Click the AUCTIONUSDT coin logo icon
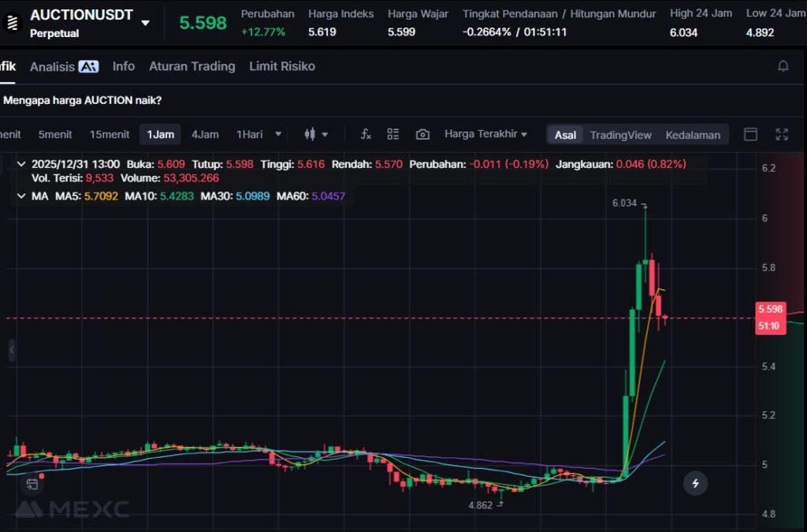This screenshot has height=532, width=807. [x=12, y=23]
